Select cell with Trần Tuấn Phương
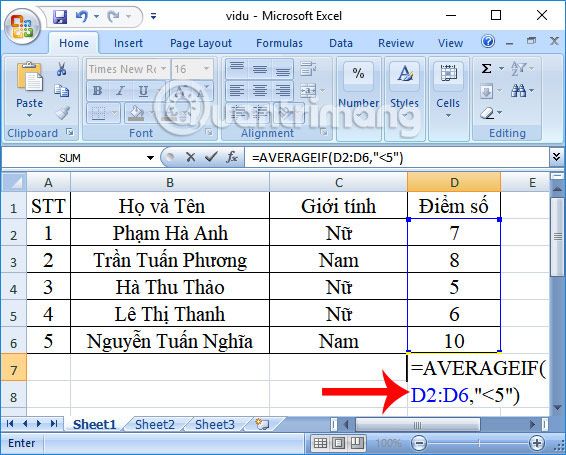 coord(170,260)
